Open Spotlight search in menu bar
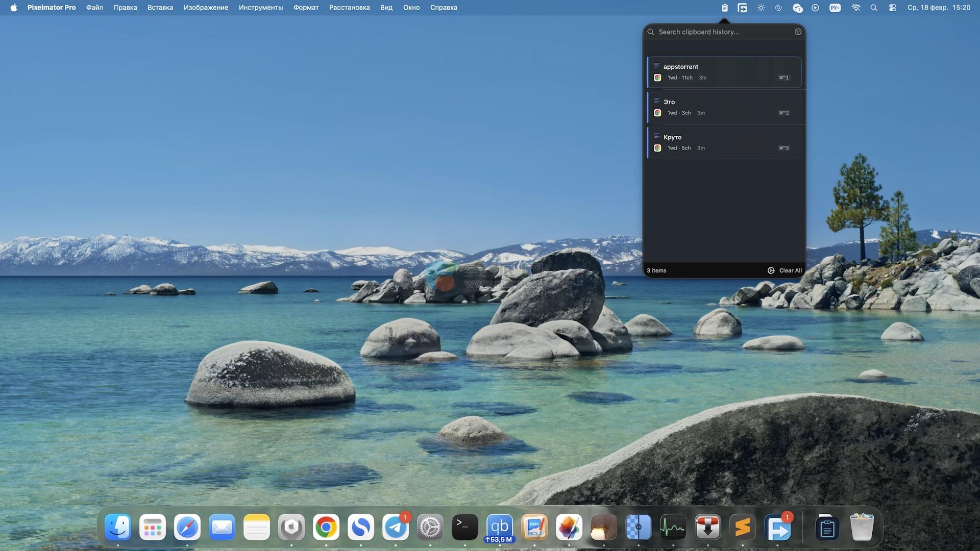 [874, 8]
